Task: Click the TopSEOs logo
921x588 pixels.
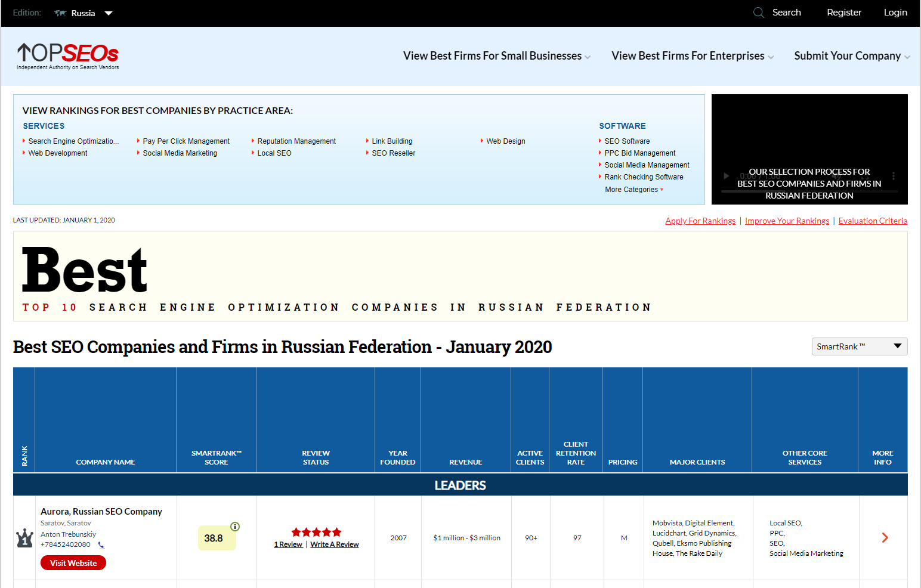Action: 67,56
